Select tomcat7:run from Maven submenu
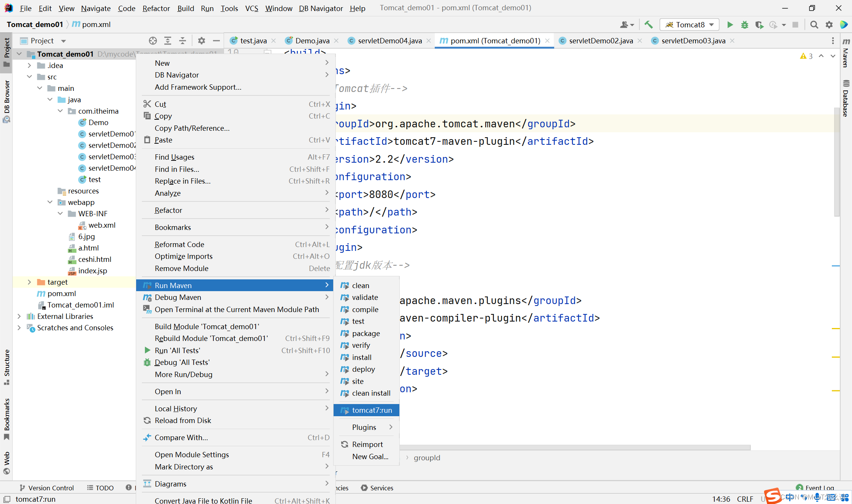 (x=372, y=410)
